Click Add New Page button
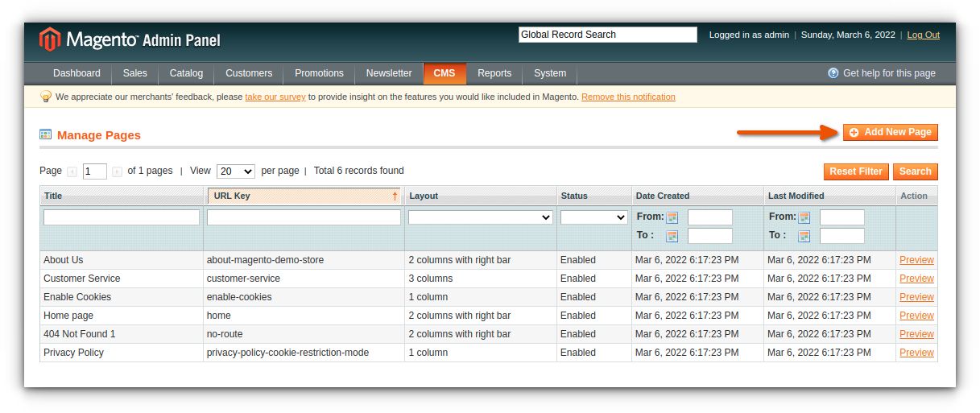The height and width of the screenshot is (413, 980). 891,132
